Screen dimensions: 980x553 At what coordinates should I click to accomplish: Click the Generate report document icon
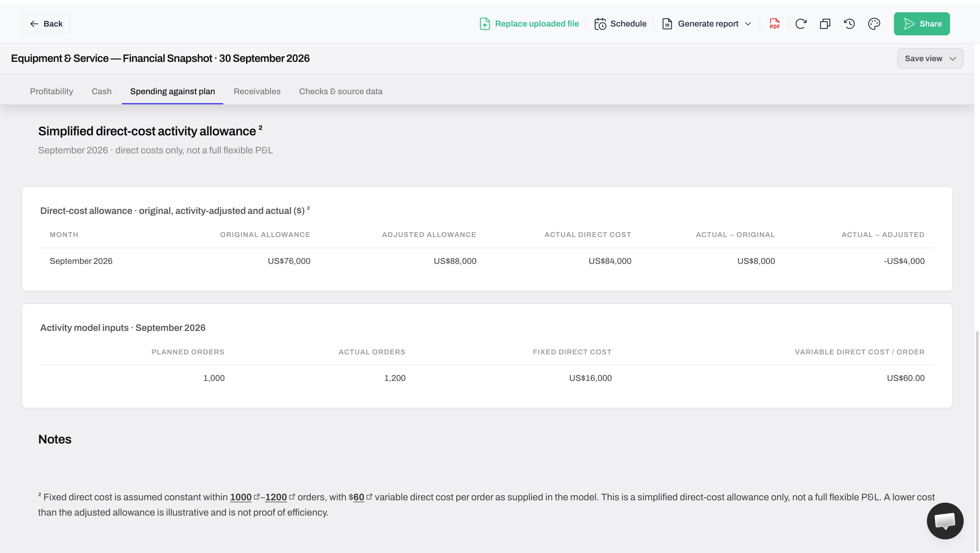click(x=667, y=23)
